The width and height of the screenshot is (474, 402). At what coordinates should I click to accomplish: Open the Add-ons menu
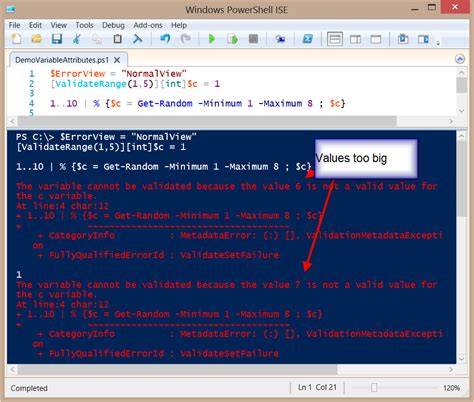tap(148, 25)
